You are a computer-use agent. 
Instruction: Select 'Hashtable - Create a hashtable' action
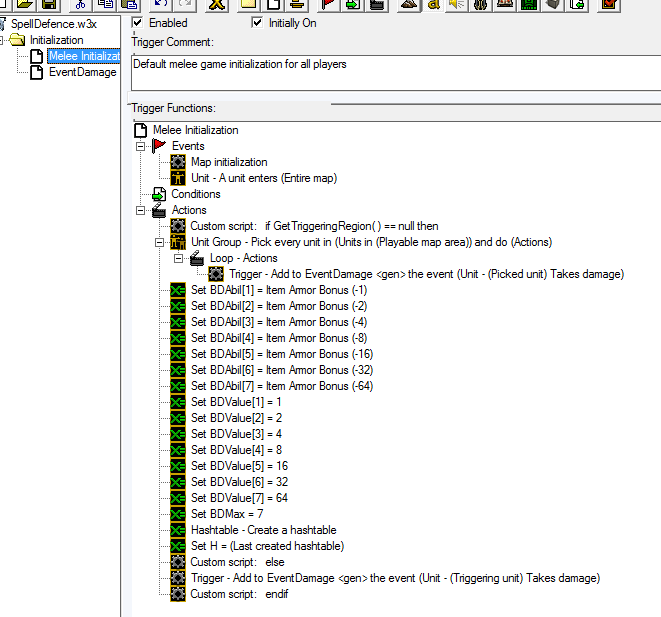(x=263, y=530)
